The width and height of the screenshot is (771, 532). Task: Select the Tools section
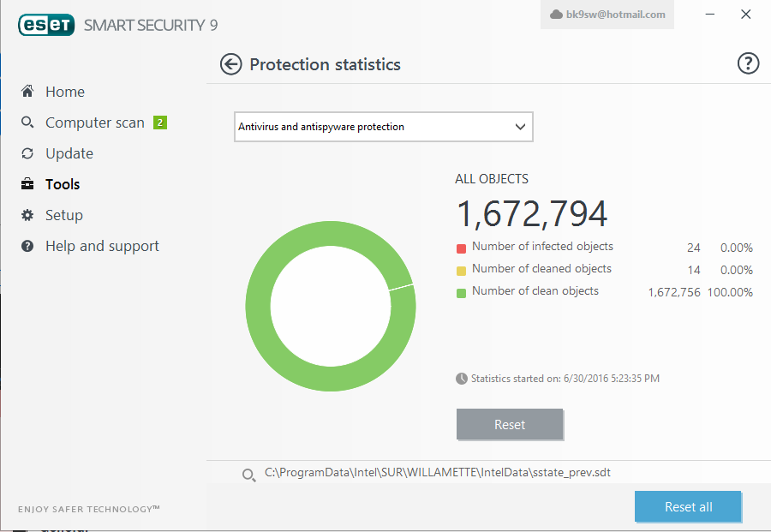coord(63,184)
